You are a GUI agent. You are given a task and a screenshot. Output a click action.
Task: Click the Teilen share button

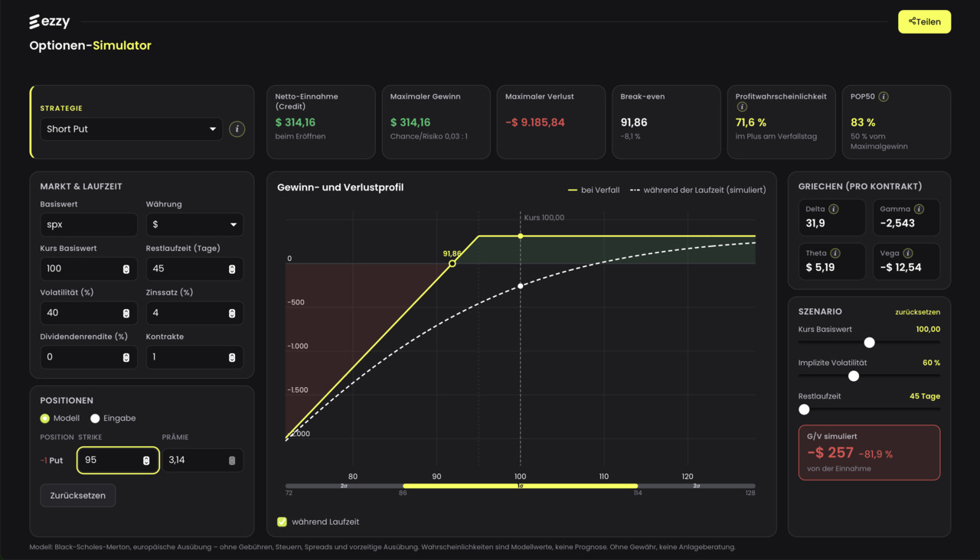(925, 21)
